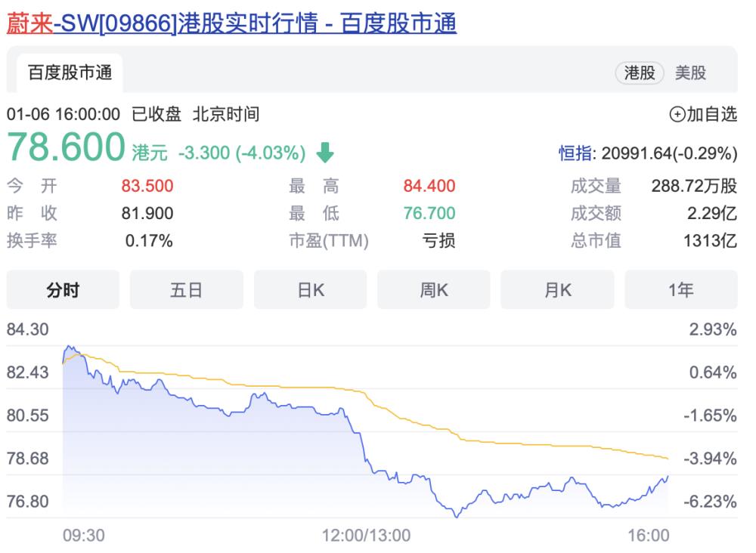Click the 76.80 price axis label

27,502
